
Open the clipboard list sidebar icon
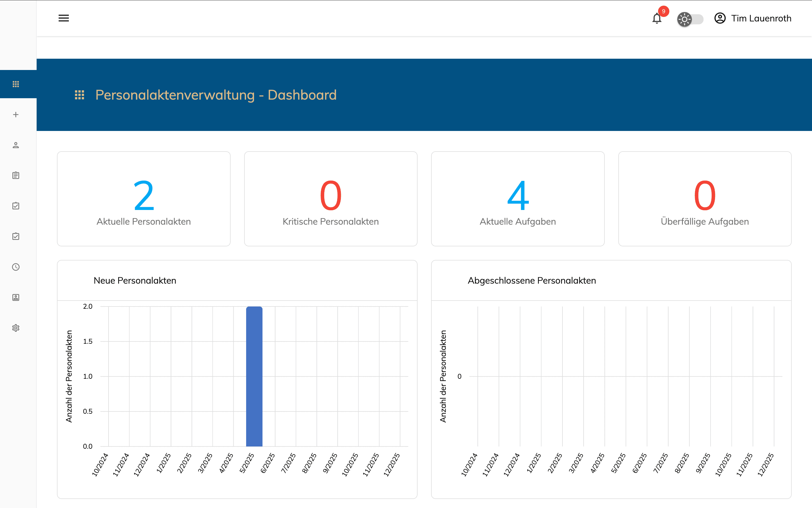pyautogui.click(x=16, y=175)
